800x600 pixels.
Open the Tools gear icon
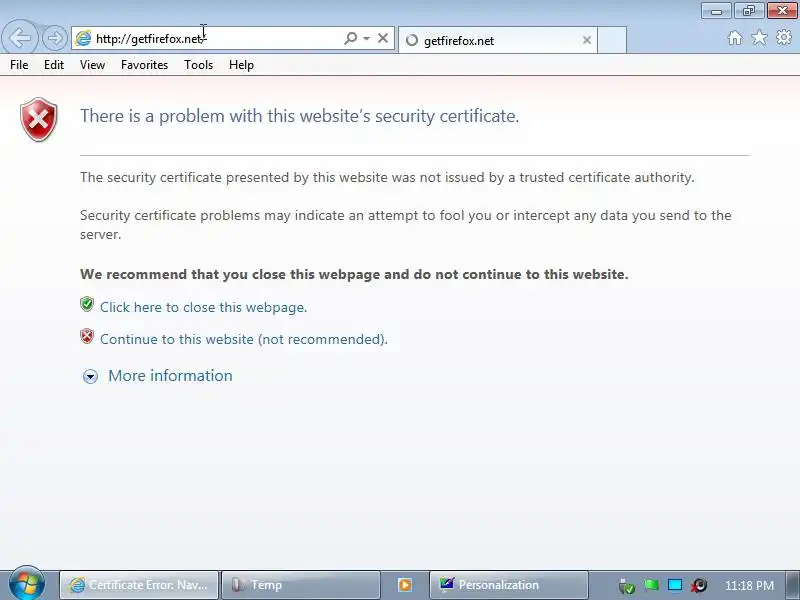784,38
